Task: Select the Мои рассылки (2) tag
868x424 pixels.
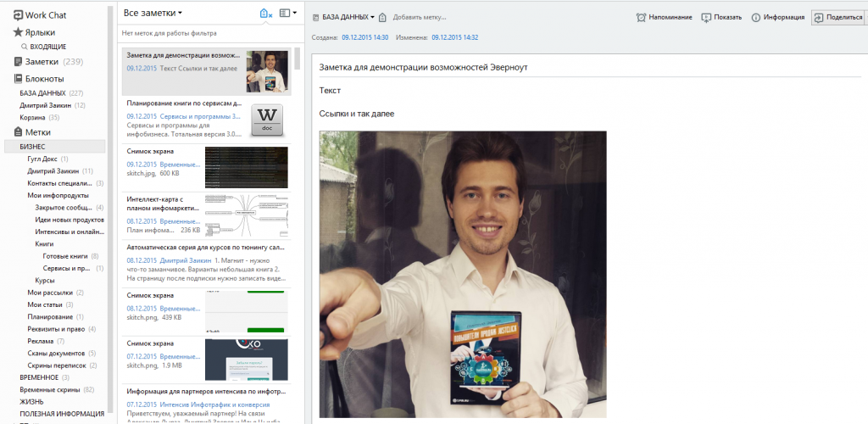Action: [x=55, y=293]
